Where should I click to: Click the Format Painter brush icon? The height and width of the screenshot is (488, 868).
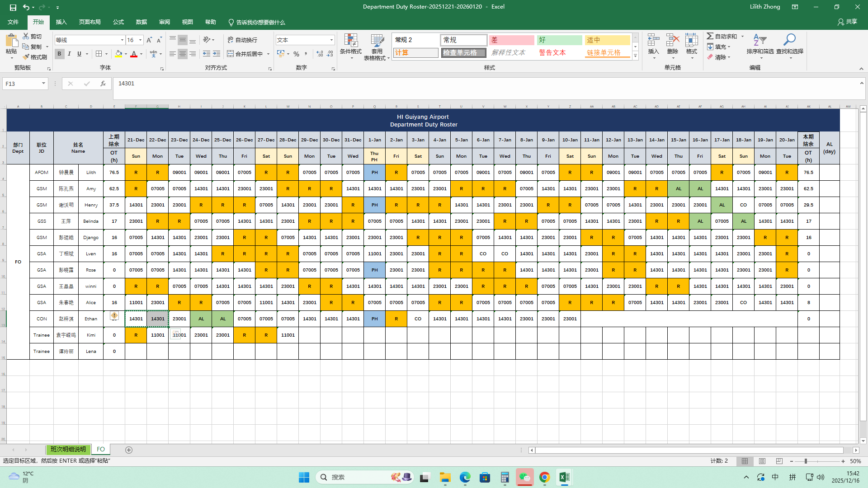[26, 57]
